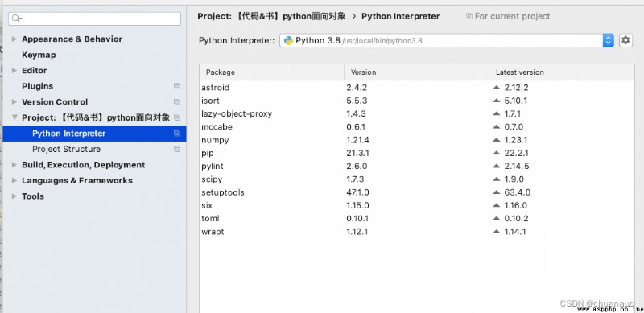Expand the Editor settings node
Screen dimensions: 644x313
tap(14, 70)
